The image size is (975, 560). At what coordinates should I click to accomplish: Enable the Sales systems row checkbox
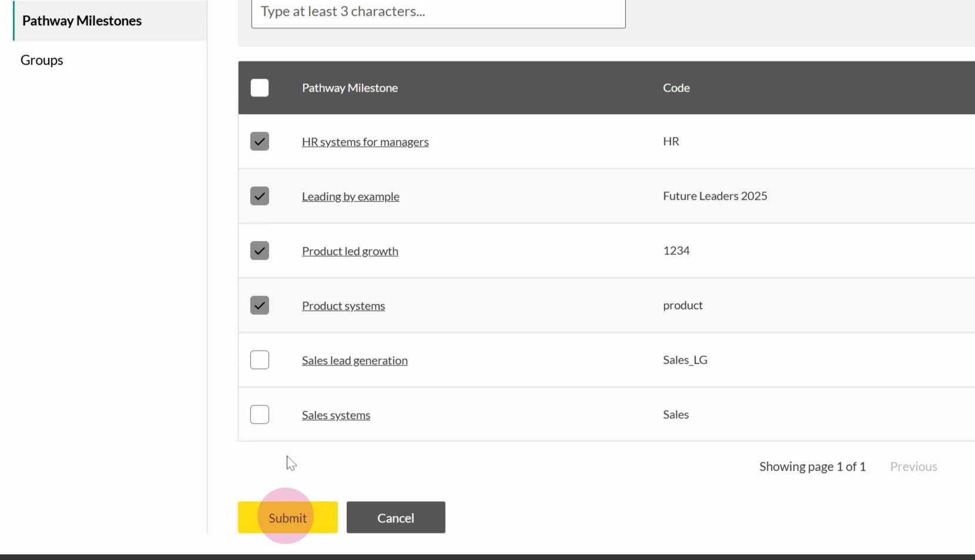tap(259, 414)
